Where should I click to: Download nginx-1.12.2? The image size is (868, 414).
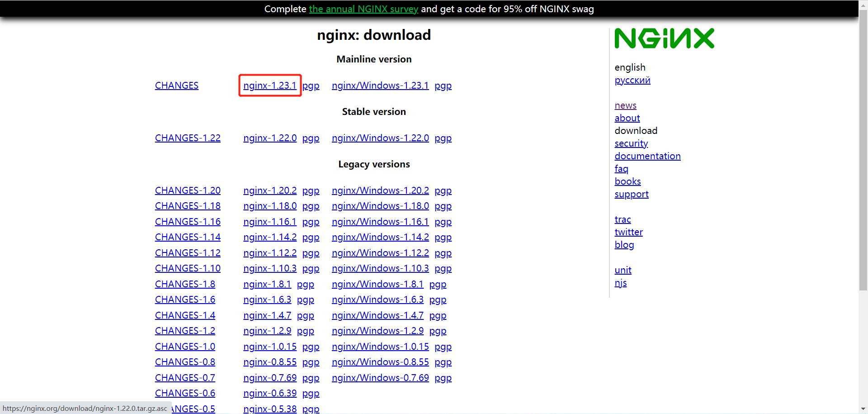tap(270, 253)
